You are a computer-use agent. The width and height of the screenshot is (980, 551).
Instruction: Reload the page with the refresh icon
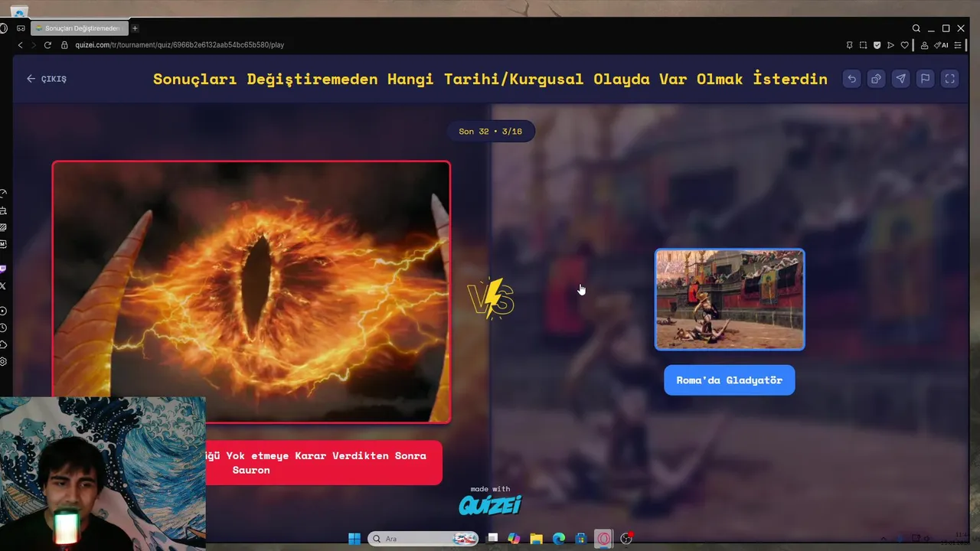click(x=47, y=45)
